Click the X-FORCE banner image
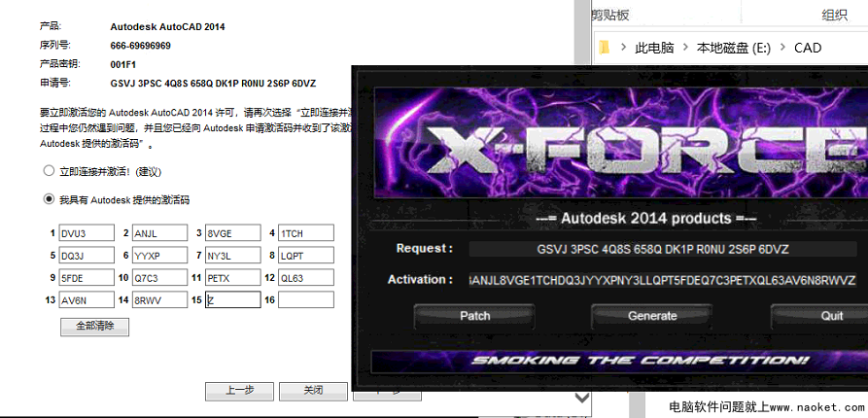Viewport: 868px width, 418px height. (621, 143)
